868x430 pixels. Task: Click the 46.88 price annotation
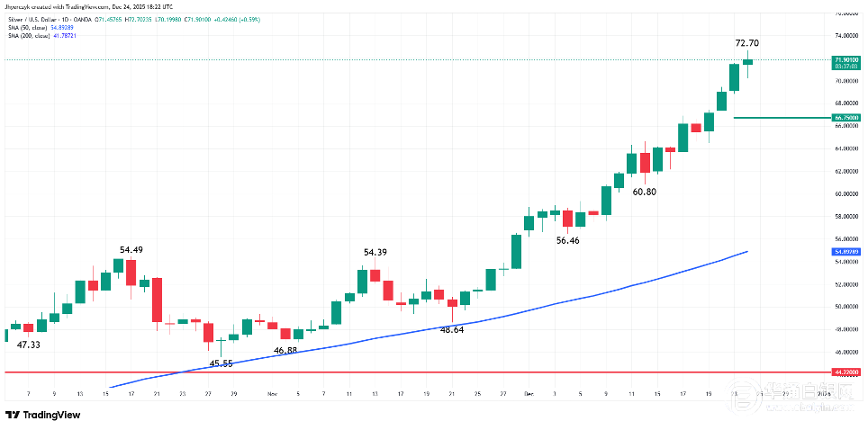(x=285, y=350)
